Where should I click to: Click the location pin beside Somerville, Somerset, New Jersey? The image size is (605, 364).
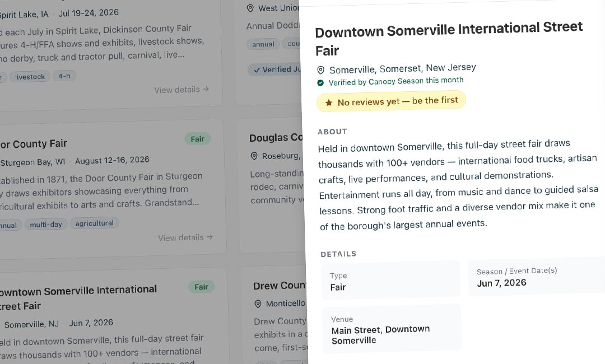pos(320,70)
